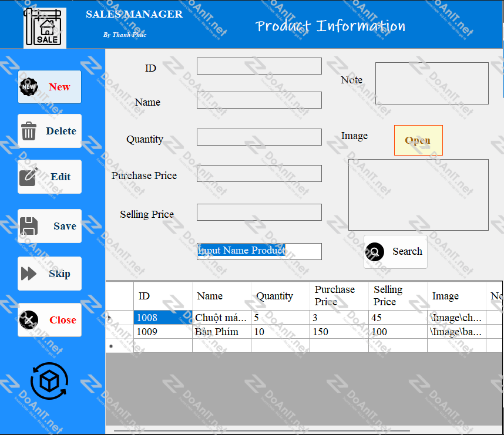
Task: Click the SALE sign logo
Action: click(45, 28)
